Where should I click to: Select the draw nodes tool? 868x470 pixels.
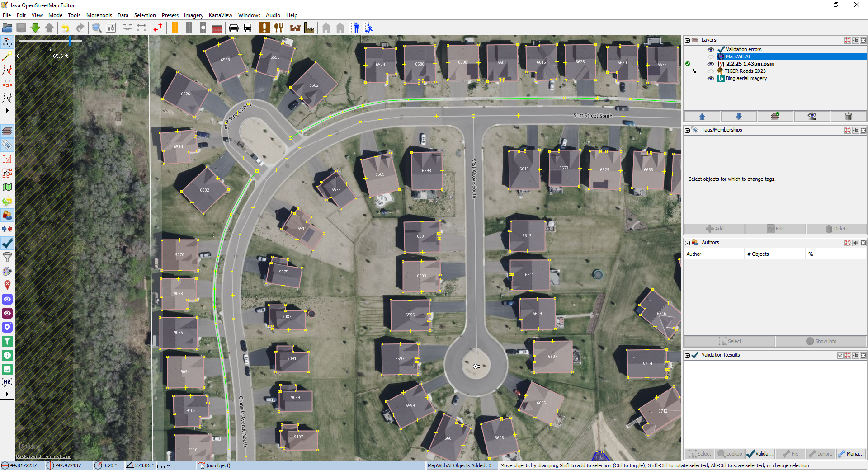[7, 56]
